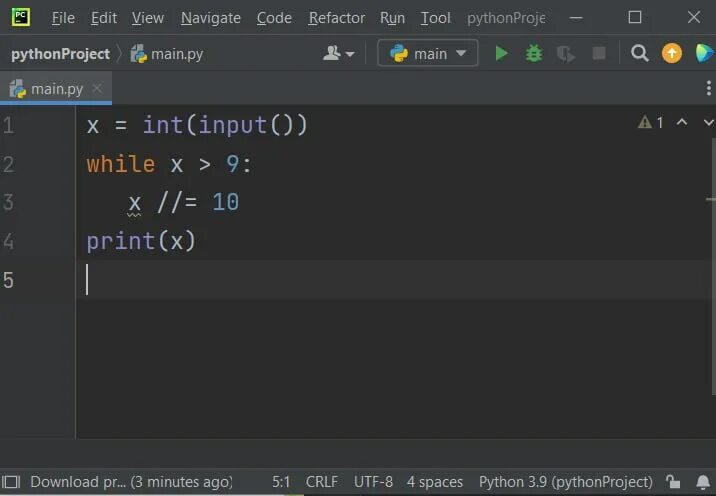Click the 5:1 line column indicator
The height and width of the screenshot is (496, 716).
click(x=281, y=482)
